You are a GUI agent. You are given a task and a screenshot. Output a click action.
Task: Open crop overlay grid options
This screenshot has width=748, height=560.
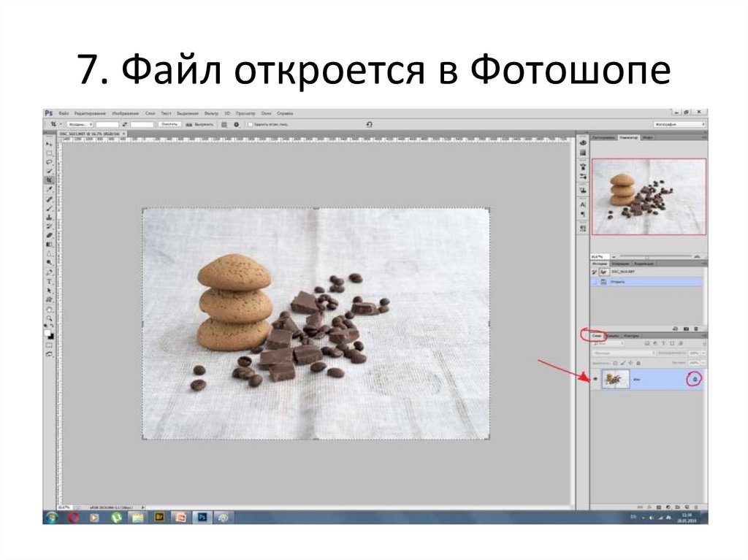(224, 124)
